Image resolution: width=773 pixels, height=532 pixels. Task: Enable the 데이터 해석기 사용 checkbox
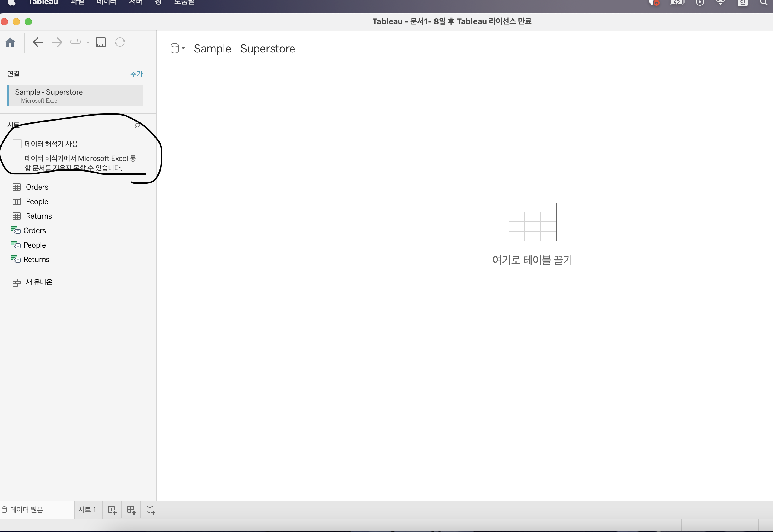coord(17,144)
